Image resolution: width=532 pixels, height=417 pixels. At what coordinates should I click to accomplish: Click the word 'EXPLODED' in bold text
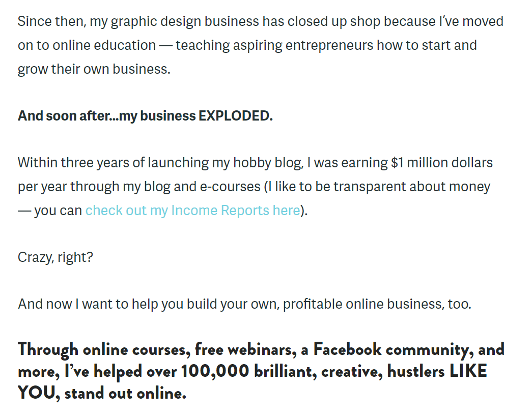click(x=236, y=116)
